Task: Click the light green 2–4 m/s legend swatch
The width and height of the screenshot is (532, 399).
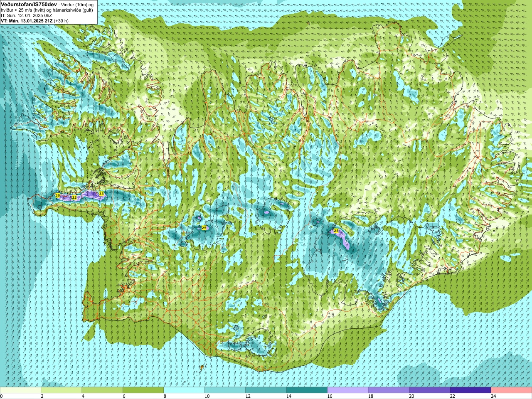Action: [x=61, y=390]
